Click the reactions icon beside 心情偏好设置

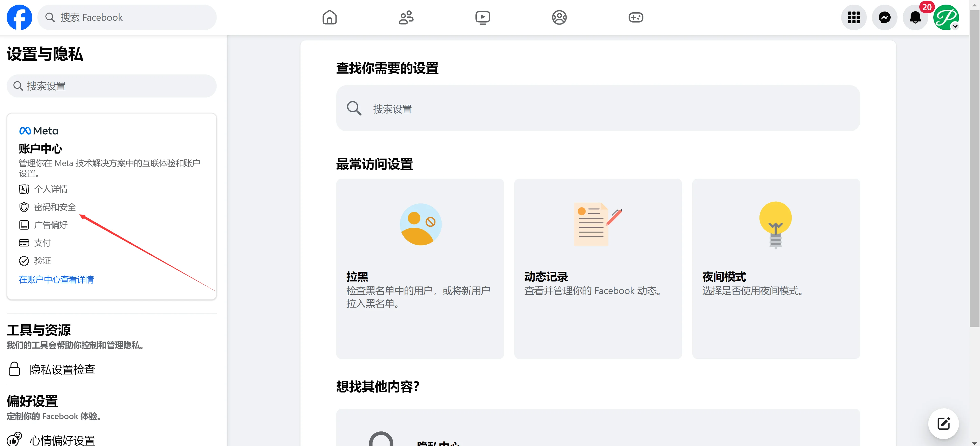[14, 439]
